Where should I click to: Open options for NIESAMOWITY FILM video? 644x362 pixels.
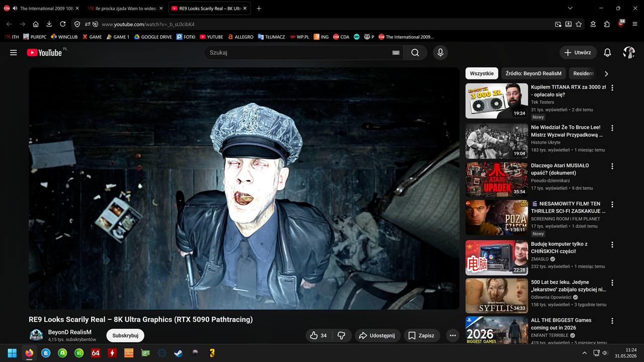612,204
